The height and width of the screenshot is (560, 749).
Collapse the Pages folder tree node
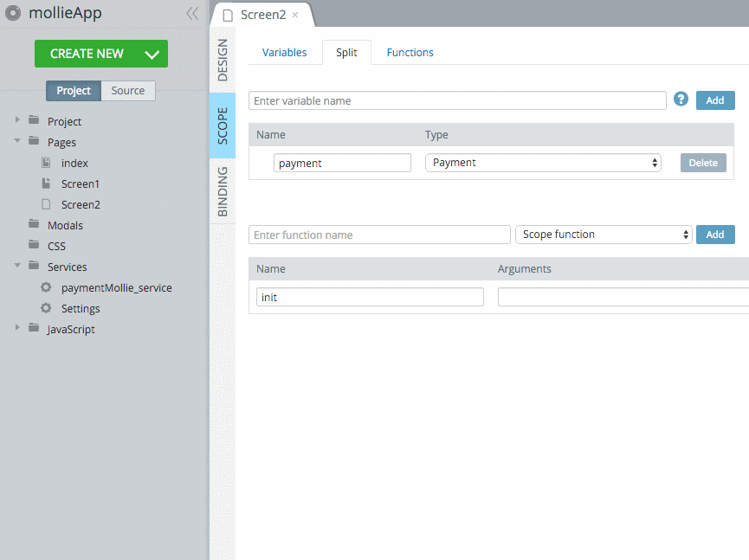[x=17, y=141]
